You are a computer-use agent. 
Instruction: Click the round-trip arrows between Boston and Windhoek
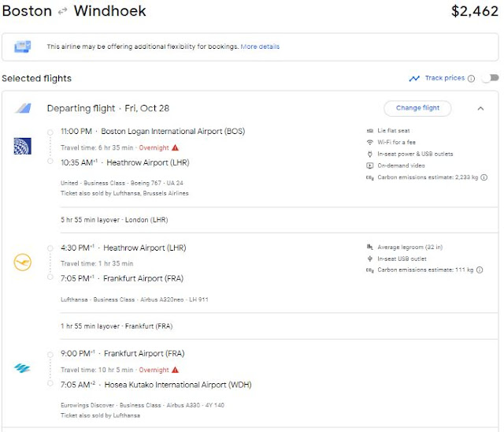click(63, 13)
